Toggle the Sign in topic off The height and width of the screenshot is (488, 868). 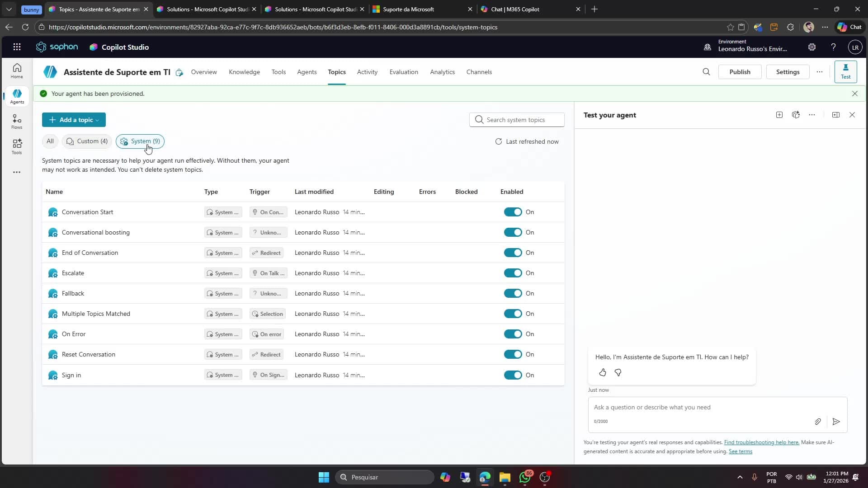point(513,375)
